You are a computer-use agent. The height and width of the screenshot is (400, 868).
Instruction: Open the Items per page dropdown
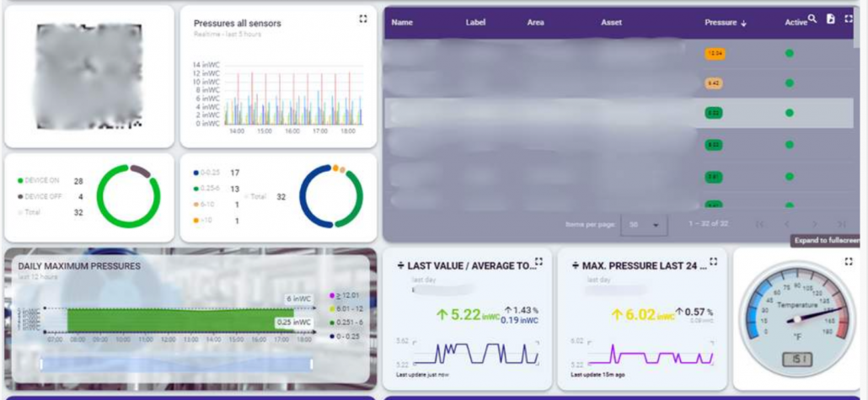(x=644, y=224)
